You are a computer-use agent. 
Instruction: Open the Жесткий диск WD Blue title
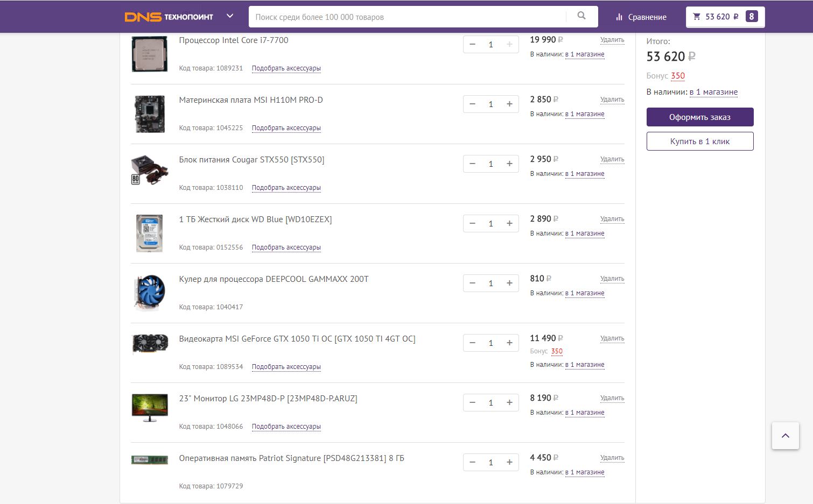coord(256,219)
